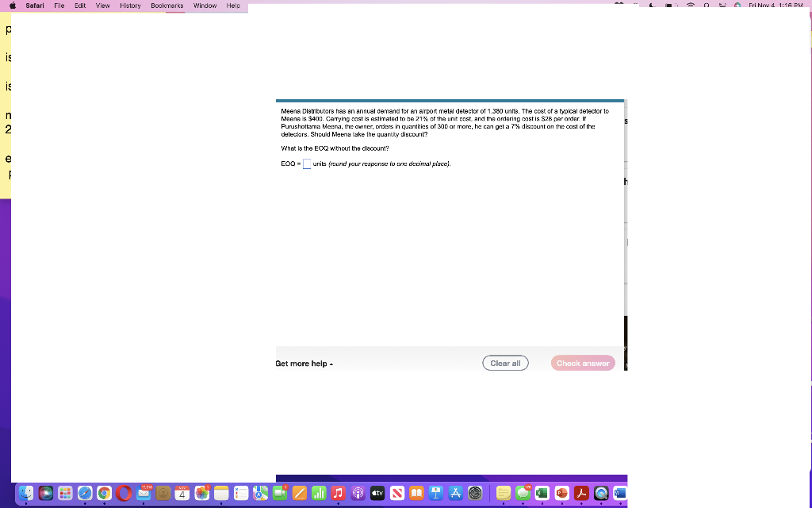Image resolution: width=812 pixels, height=508 pixels.
Task: Click the Clear all button
Action: (x=505, y=364)
